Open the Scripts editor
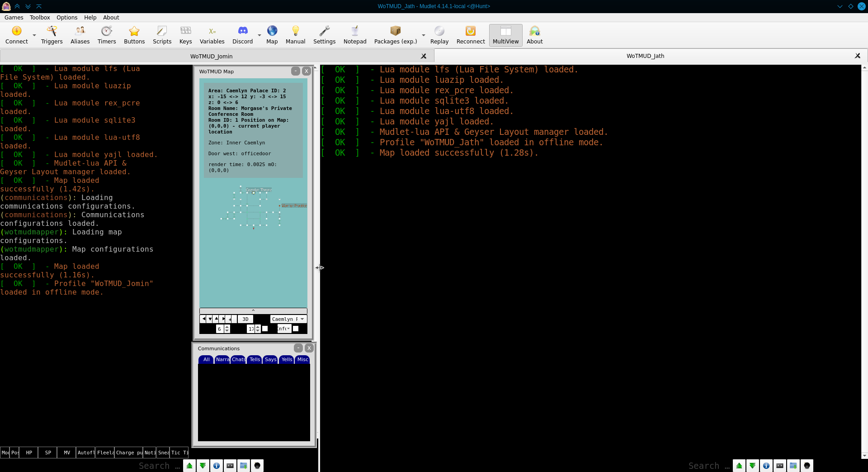 coord(162,35)
